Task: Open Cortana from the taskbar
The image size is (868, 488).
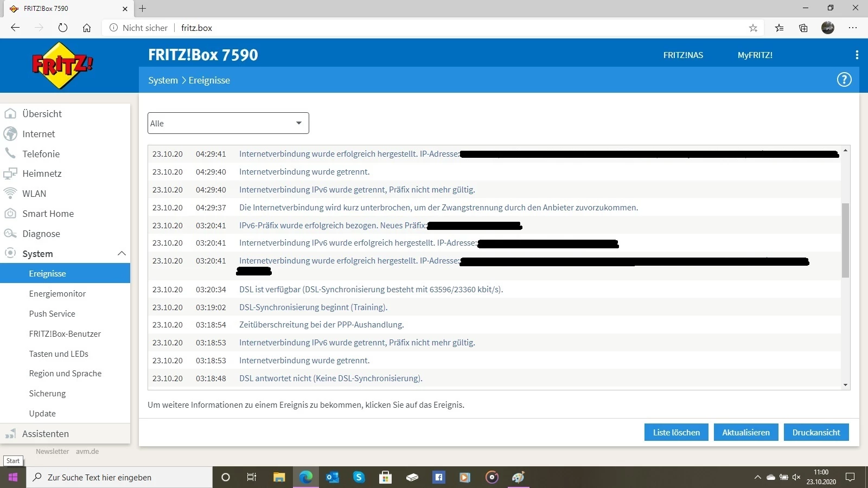Action: coord(226,477)
